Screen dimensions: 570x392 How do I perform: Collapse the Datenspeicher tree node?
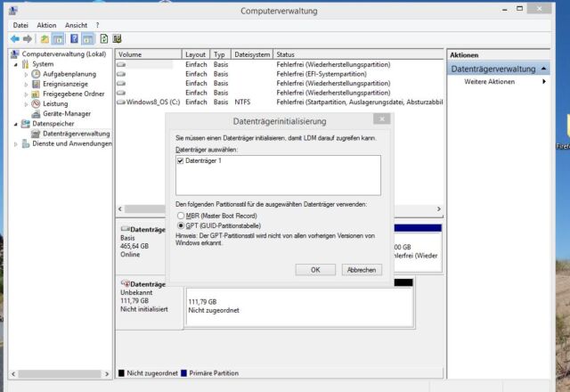[x=16, y=124]
